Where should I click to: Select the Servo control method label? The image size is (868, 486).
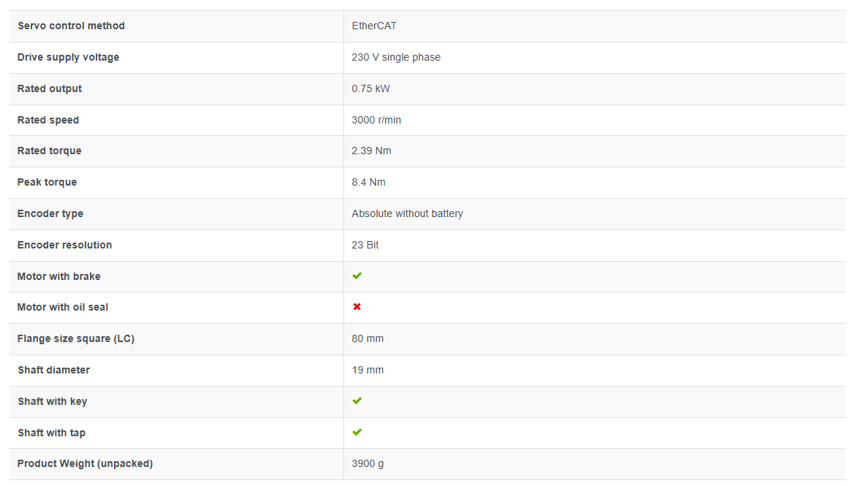71,26
